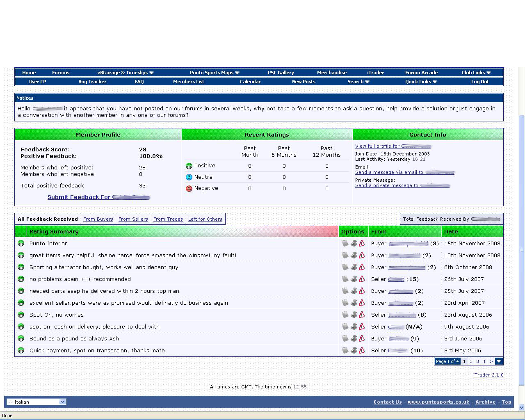Expand the Club Links dropdown
The width and height of the screenshot is (525, 420).
pyautogui.click(x=476, y=73)
